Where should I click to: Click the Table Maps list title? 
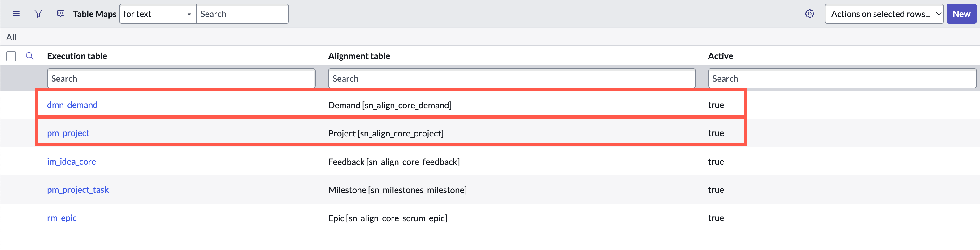[x=95, y=14]
